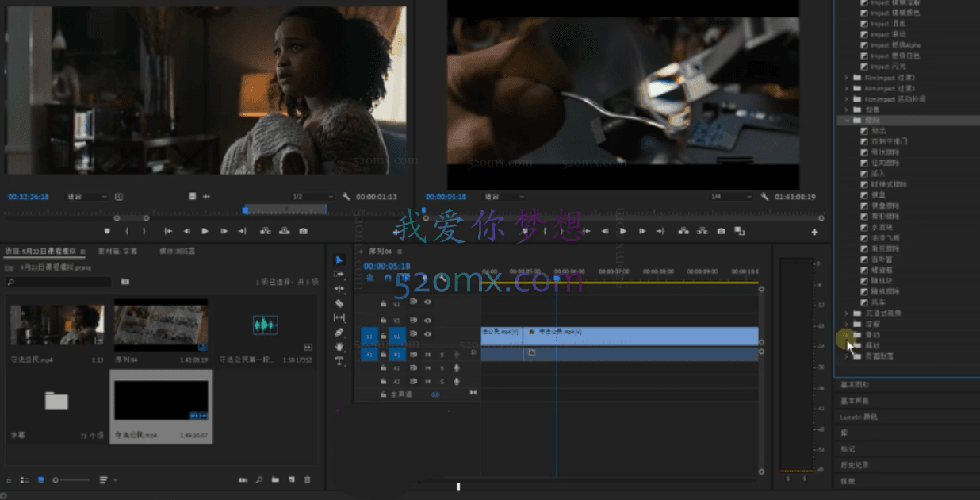Click the New Item icon in Project panel
This screenshot has width=980, height=500.
pos(291,480)
